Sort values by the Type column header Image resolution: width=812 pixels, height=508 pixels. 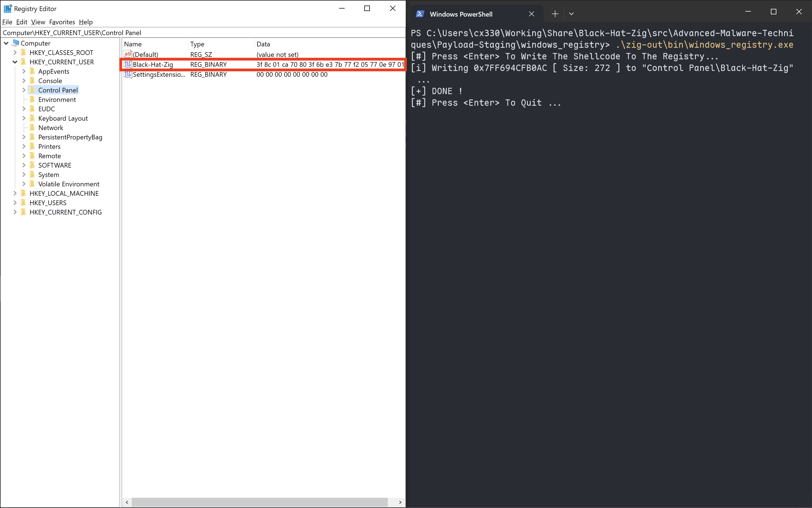point(221,44)
